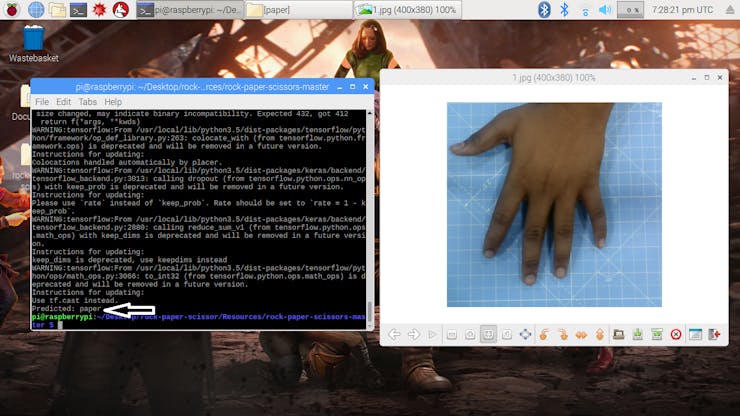Save image as new file
The image size is (740, 416).
tap(657, 334)
